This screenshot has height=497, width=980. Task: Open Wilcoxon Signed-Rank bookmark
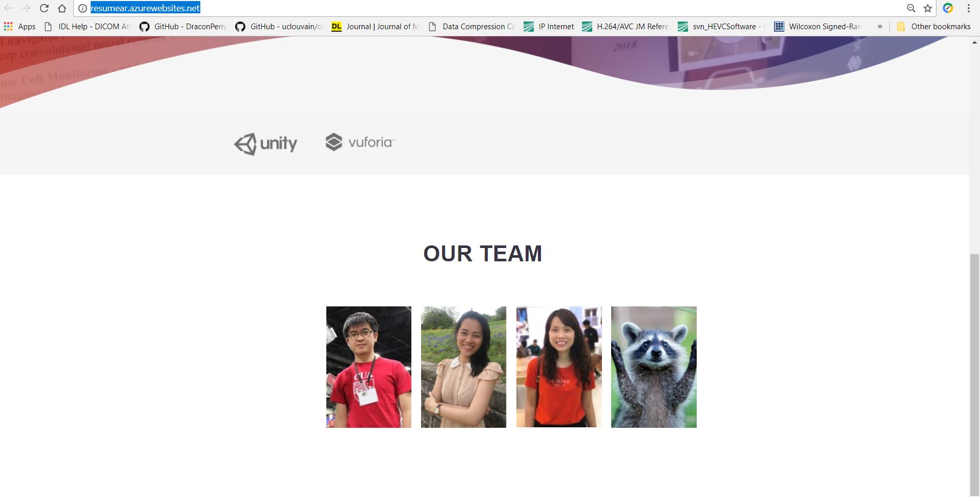pyautogui.click(x=818, y=27)
